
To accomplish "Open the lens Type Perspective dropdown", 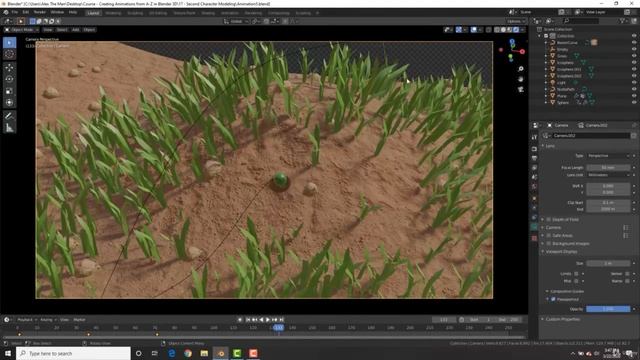I will click(x=609, y=156).
